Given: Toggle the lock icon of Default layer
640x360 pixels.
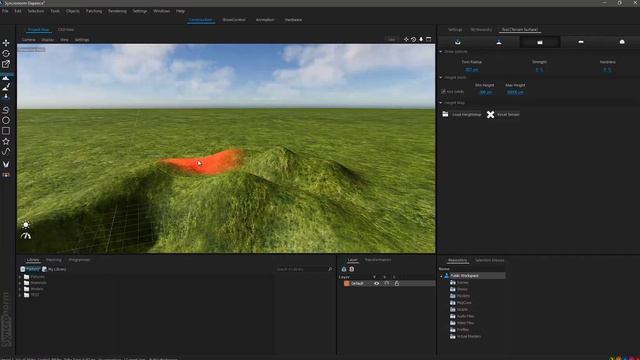Looking at the screenshot, I should [396, 283].
